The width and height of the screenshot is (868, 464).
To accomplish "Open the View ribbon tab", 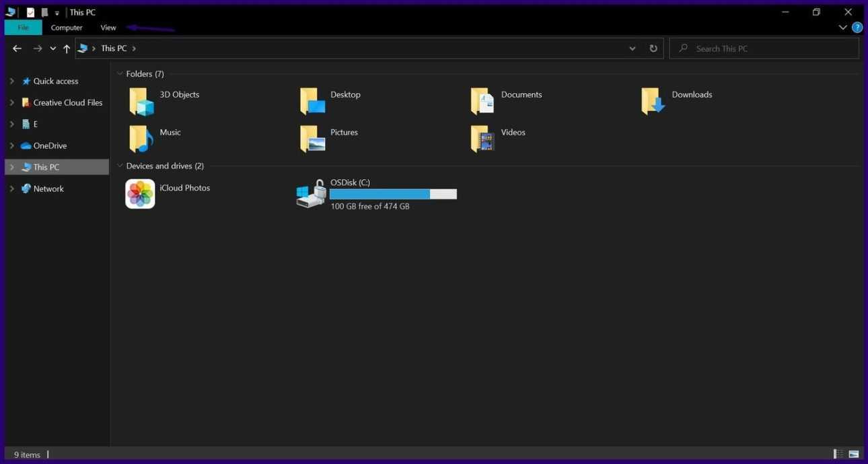I will (108, 28).
